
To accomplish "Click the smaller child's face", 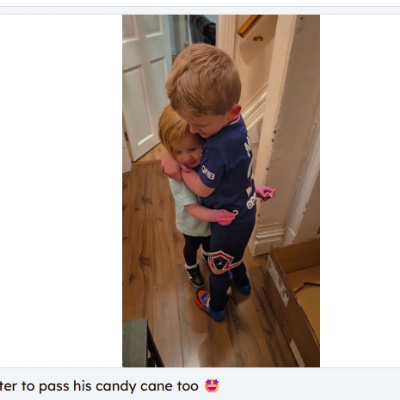I will point(188,149).
